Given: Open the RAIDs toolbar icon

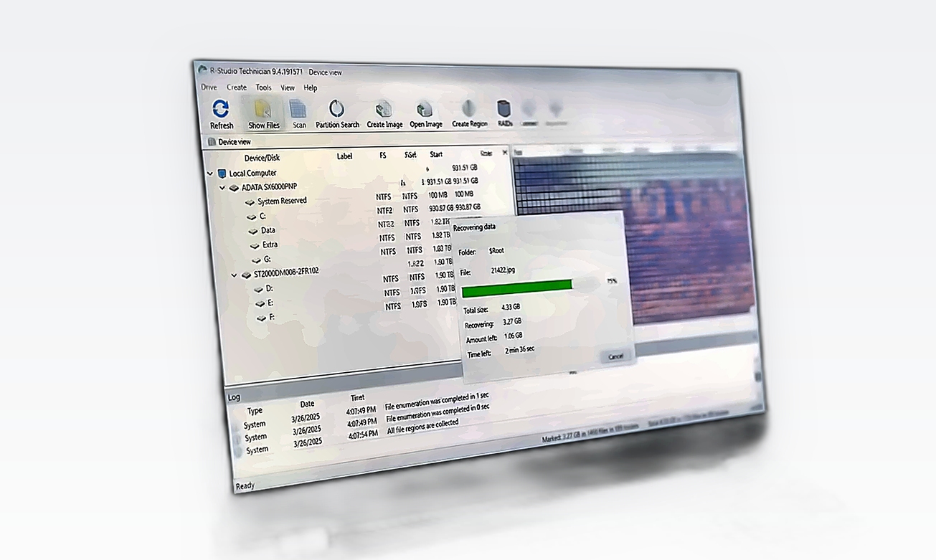Looking at the screenshot, I should [505, 108].
